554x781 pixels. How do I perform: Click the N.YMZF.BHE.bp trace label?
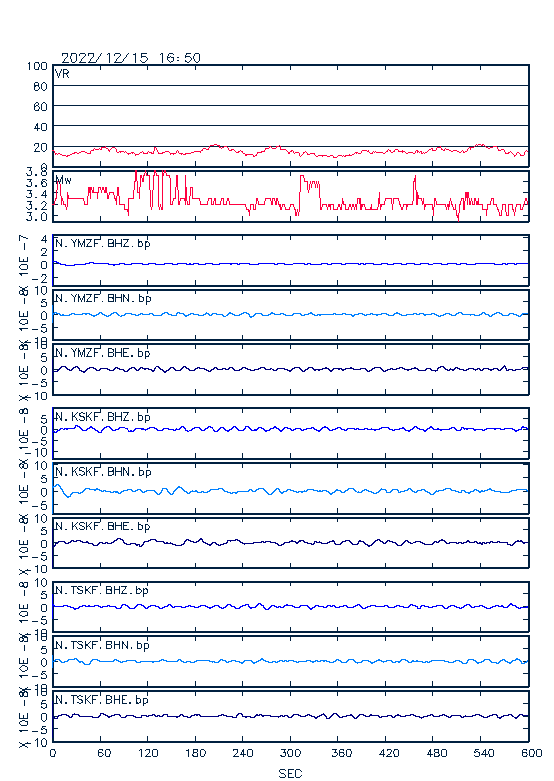(103, 353)
